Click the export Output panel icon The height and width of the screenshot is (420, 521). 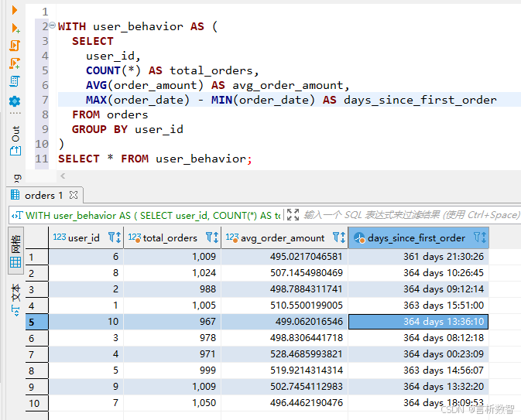click(15, 151)
